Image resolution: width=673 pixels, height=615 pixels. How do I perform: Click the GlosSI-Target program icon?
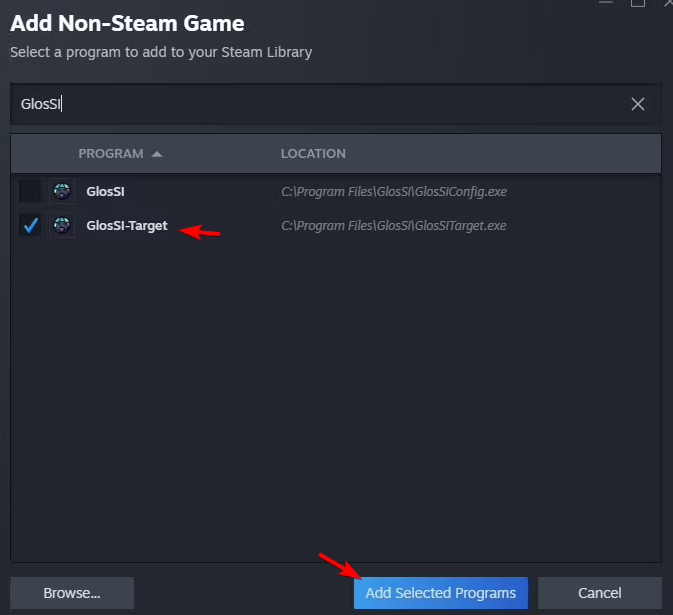point(62,225)
